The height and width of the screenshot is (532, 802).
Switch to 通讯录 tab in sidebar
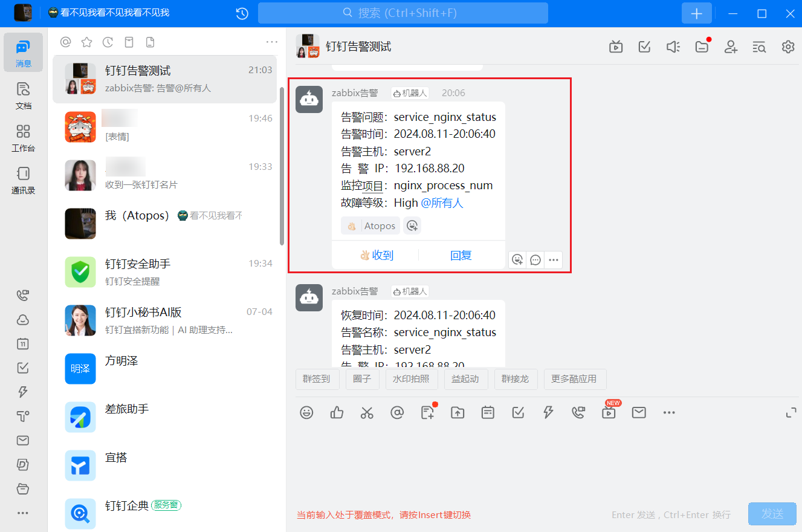pos(23,180)
